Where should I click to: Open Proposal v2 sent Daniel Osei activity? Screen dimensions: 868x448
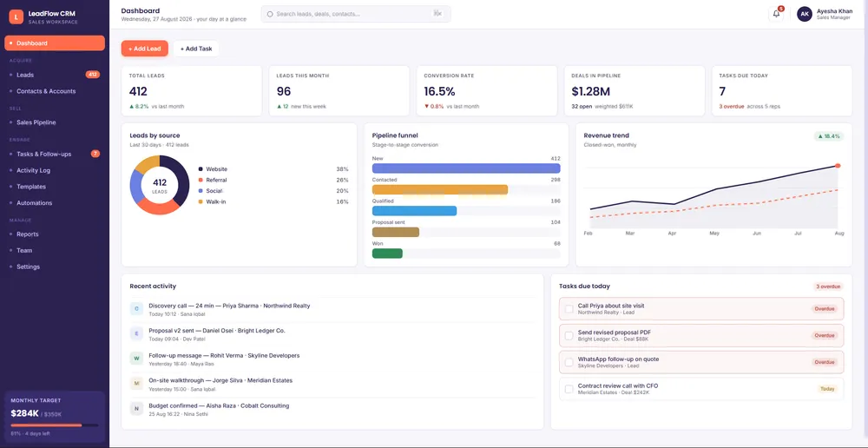pos(332,334)
